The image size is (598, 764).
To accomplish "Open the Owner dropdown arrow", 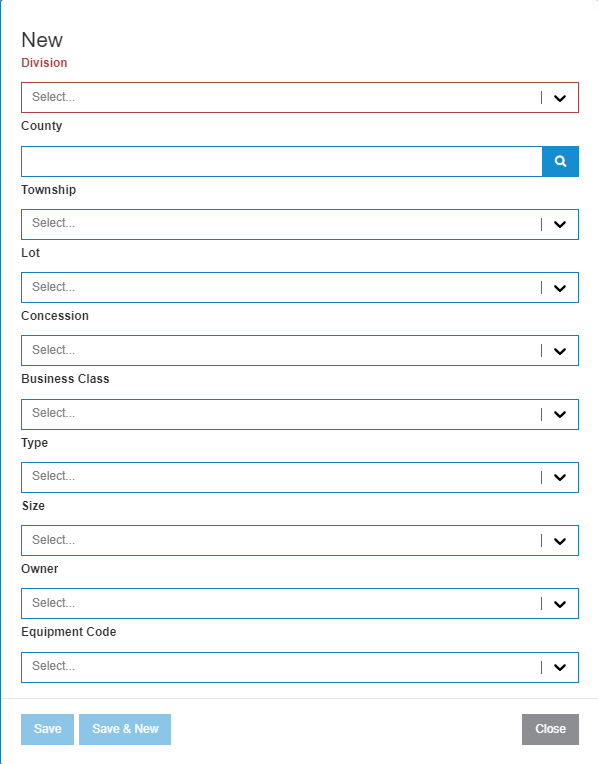I will 560,604.
